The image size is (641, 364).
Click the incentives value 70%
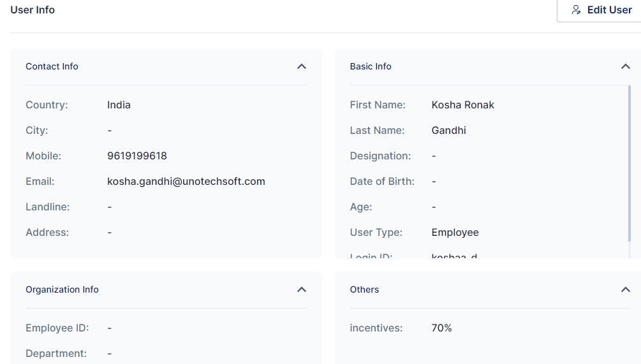[x=441, y=328]
